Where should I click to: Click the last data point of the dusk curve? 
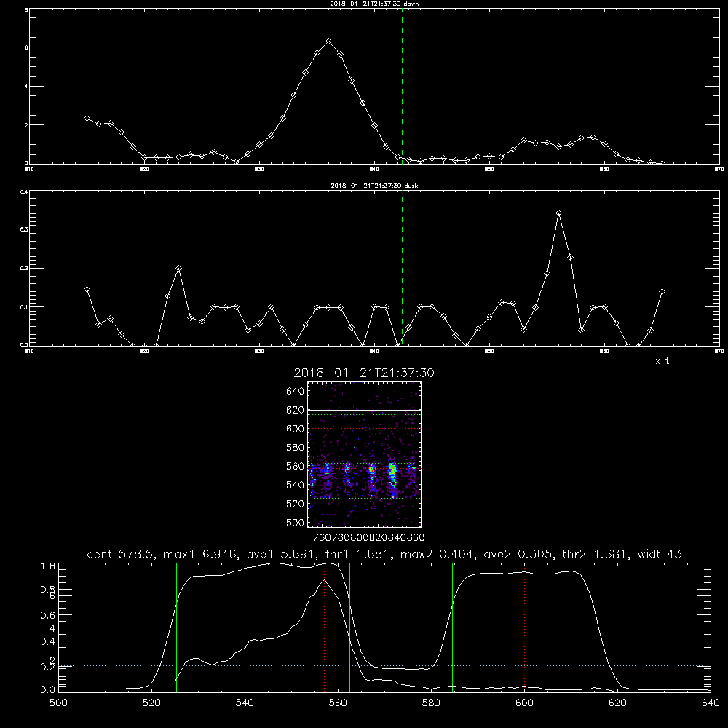(662, 292)
